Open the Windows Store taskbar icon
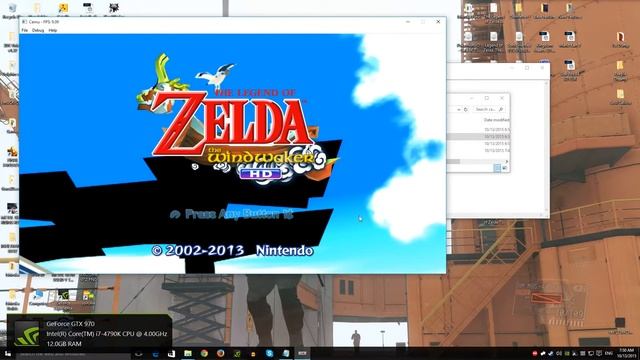Viewport: 640px width, 360px height. 171,354
